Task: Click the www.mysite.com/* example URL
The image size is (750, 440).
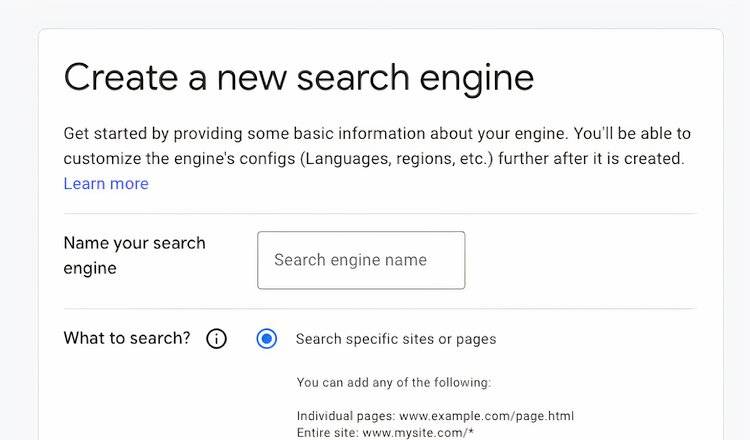Action: point(416,431)
